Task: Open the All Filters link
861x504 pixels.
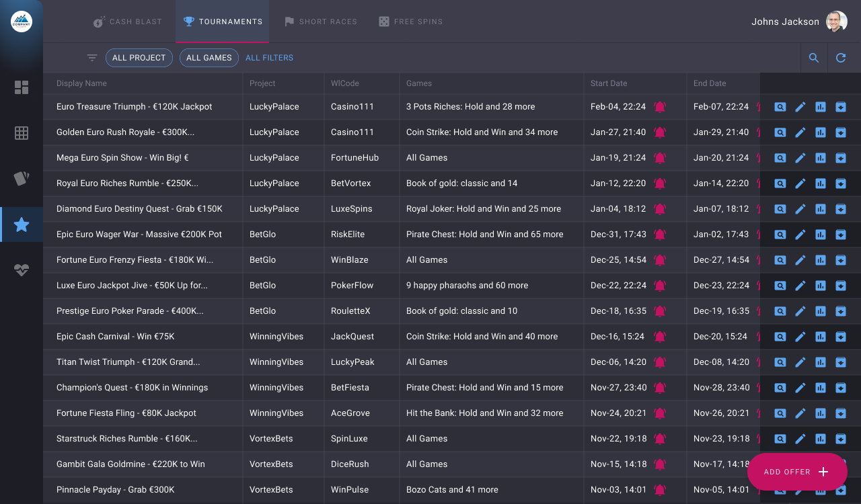Action: point(269,58)
